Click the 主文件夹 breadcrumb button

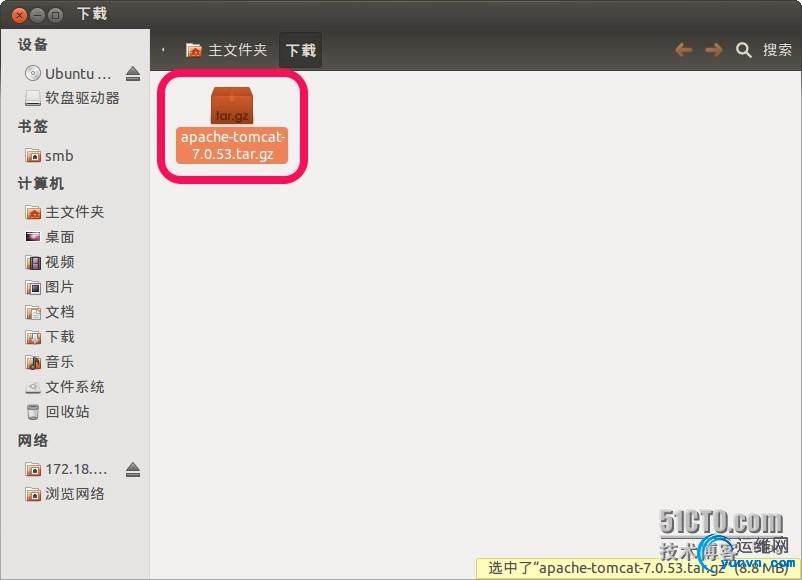click(226, 50)
